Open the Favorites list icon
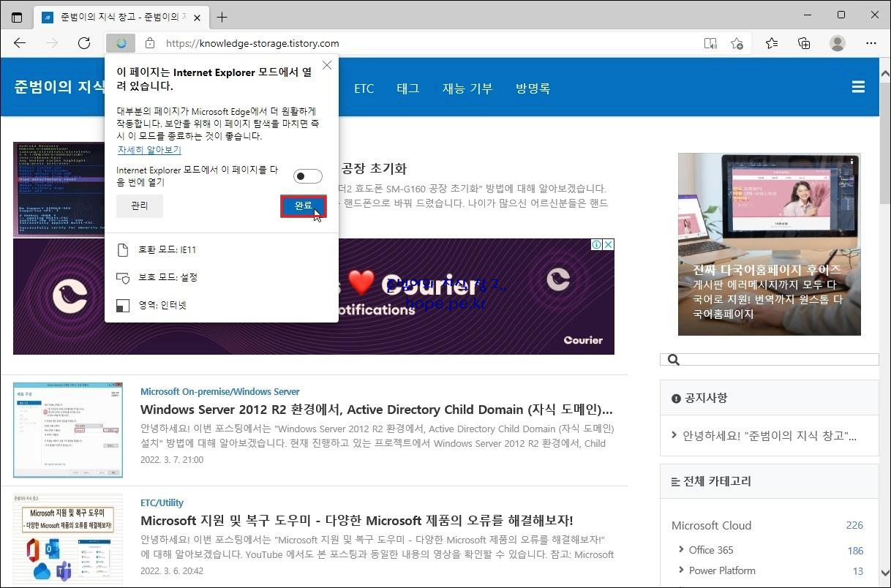This screenshot has height=588, width=891. point(772,43)
